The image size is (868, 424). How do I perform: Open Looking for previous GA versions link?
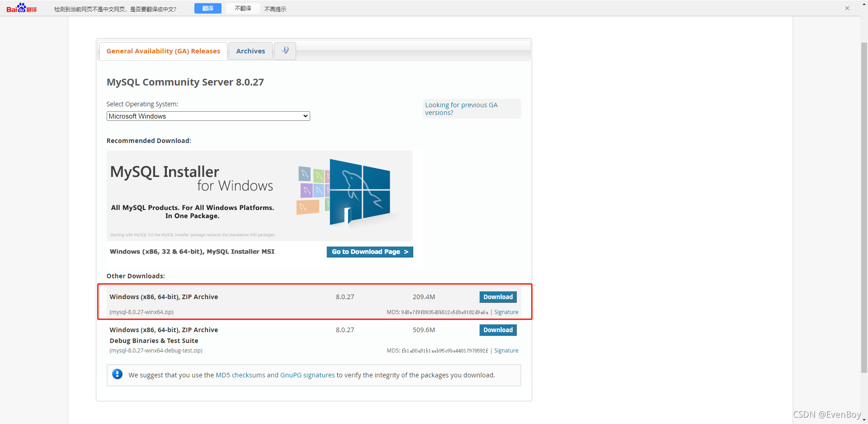coord(461,109)
